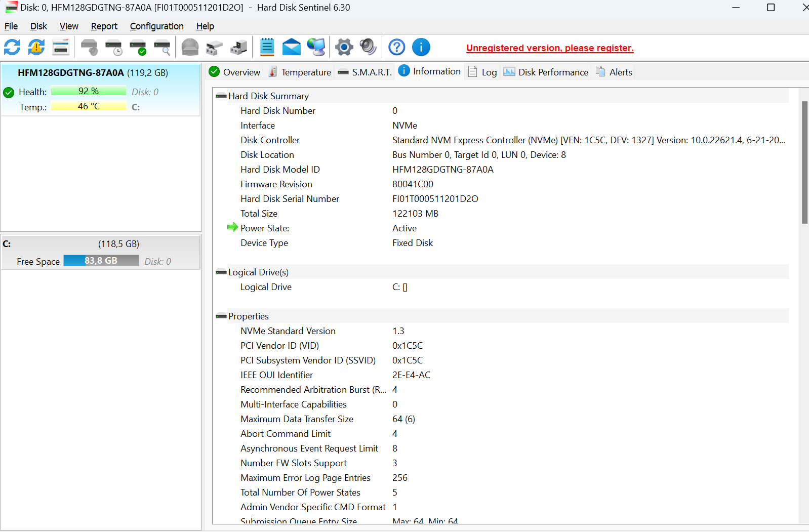Click the blue refresh arrows toolbar icon
Viewport: 809px width, 532px height.
click(x=12, y=48)
